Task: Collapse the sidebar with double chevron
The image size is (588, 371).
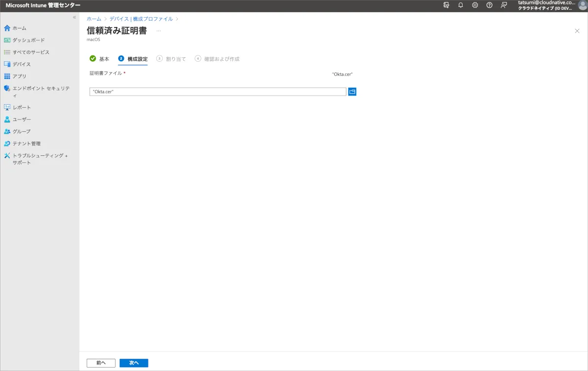Action: pos(74,17)
